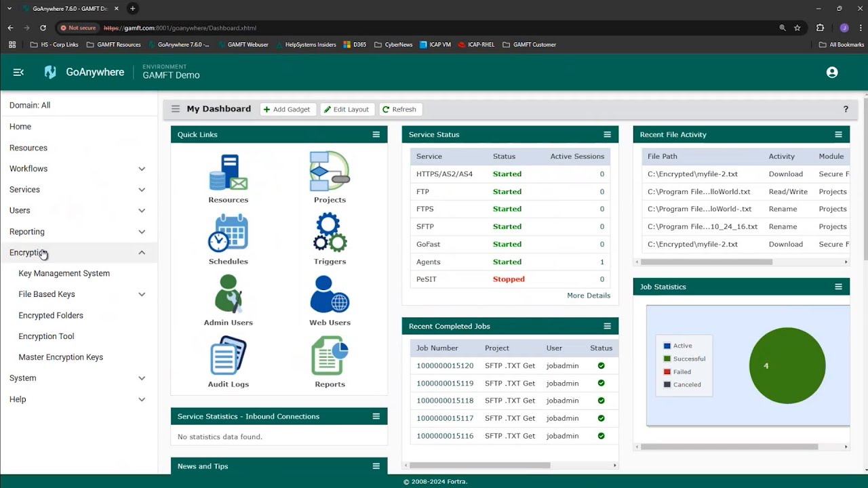This screenshot has width=868, height=488.
Task: Open the browser tab search dropdown
Action: pos(9,8)
